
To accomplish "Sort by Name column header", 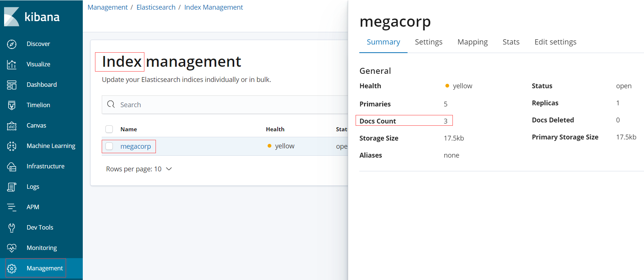I will (129, 129).
